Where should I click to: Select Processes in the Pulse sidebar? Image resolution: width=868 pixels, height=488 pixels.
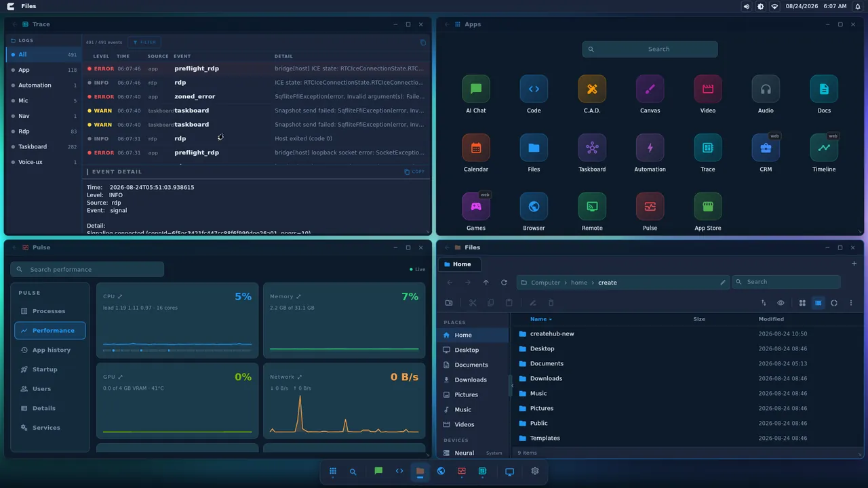(50, 311)
